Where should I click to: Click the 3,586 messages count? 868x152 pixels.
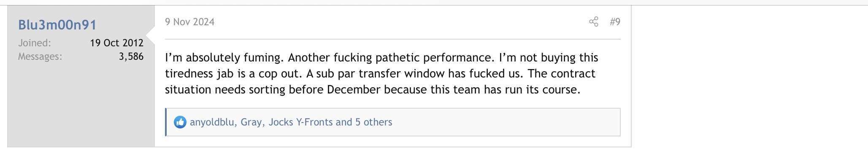(131, 56)
